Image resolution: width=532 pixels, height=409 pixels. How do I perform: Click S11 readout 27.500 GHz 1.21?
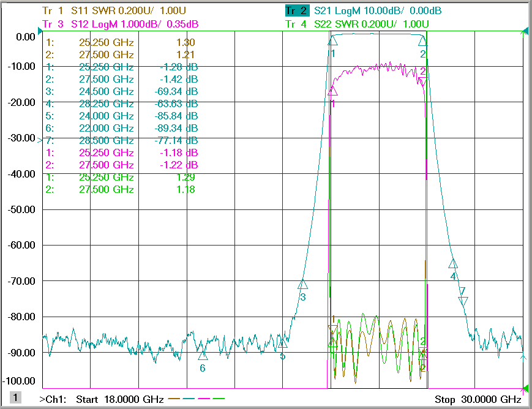(121, 54)
